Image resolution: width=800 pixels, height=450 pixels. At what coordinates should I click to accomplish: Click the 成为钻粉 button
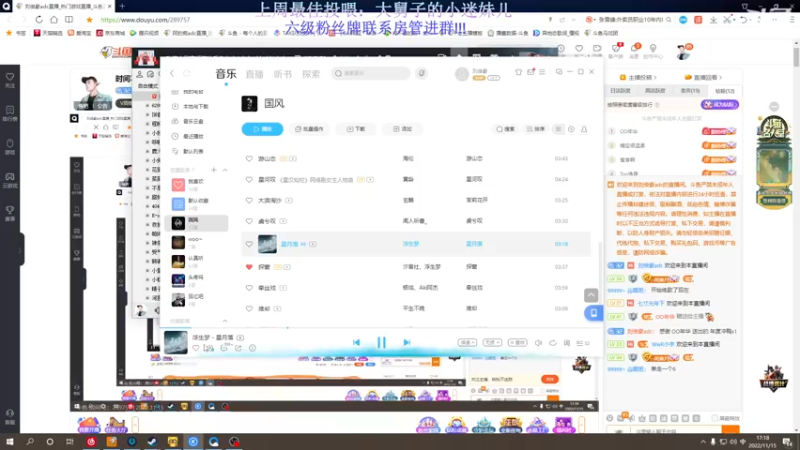pos(720,105)
